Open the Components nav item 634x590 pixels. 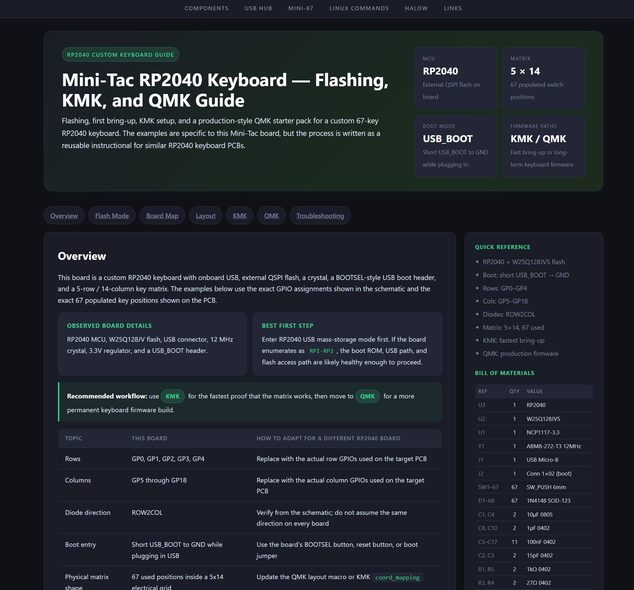206,8
